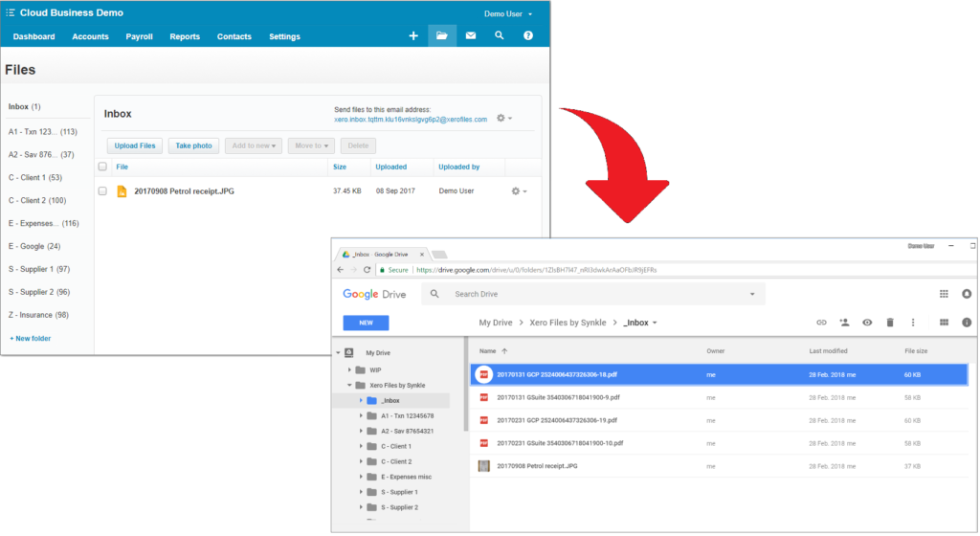Click the NEW button in Google Drive
Screen dimensions: 980x536
click(x=366, y=323)
